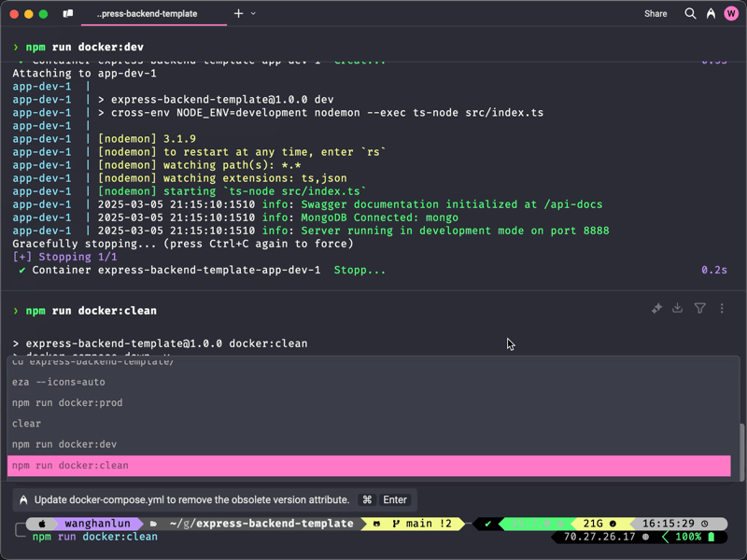Click the folder icon in the prompt

[x=153, y=524]
